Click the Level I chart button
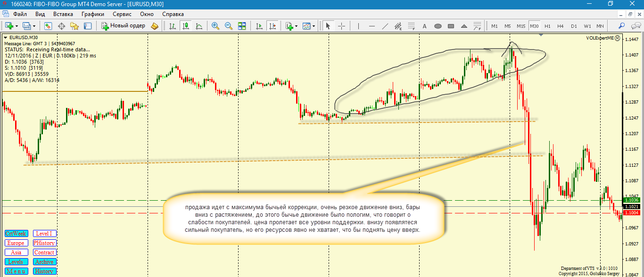Viewport: 644px width, 277px height. coord(44,234)
